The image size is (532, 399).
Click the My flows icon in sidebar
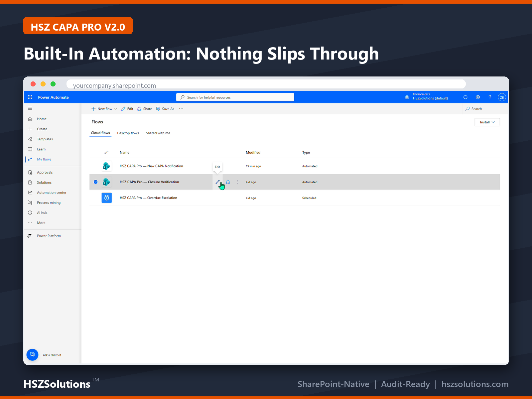pos(30,159)
